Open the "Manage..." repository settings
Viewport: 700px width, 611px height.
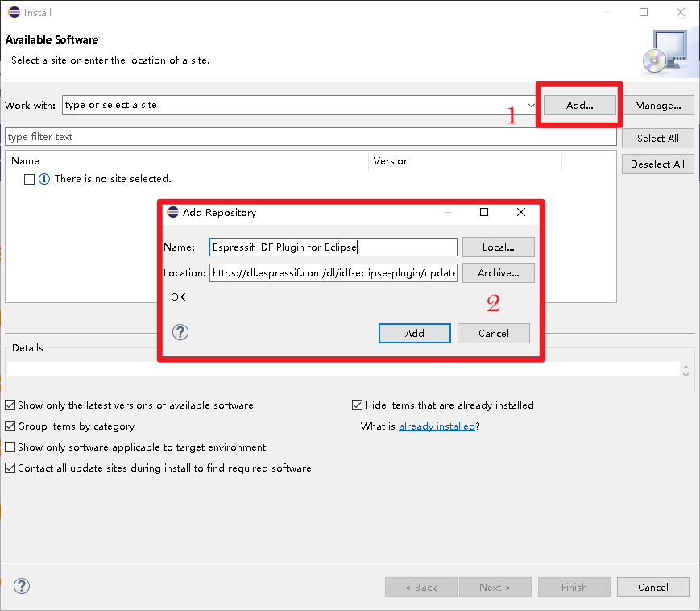coord(659,105)
